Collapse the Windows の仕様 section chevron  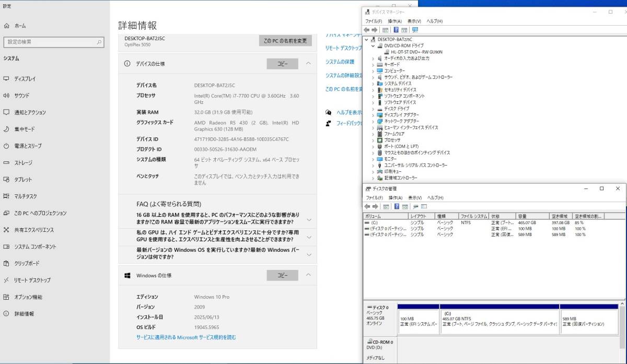[308, 275]
